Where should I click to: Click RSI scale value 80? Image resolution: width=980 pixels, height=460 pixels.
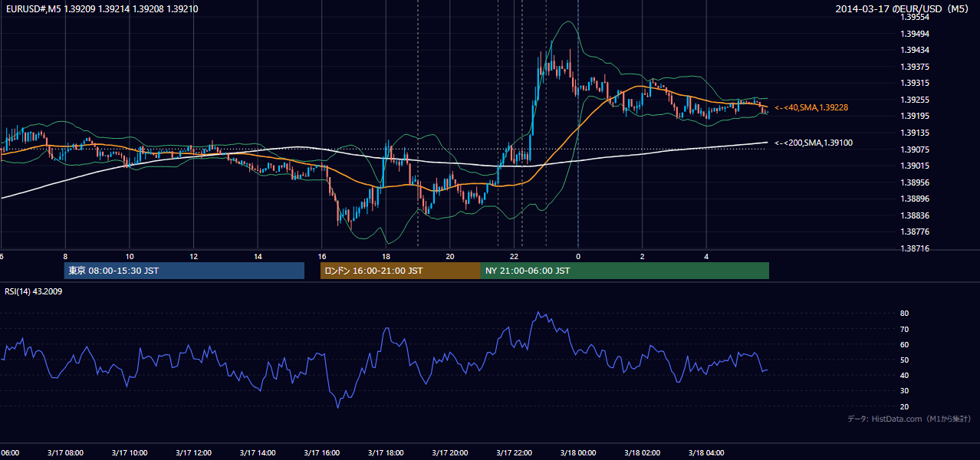click(x=905, y=314)
